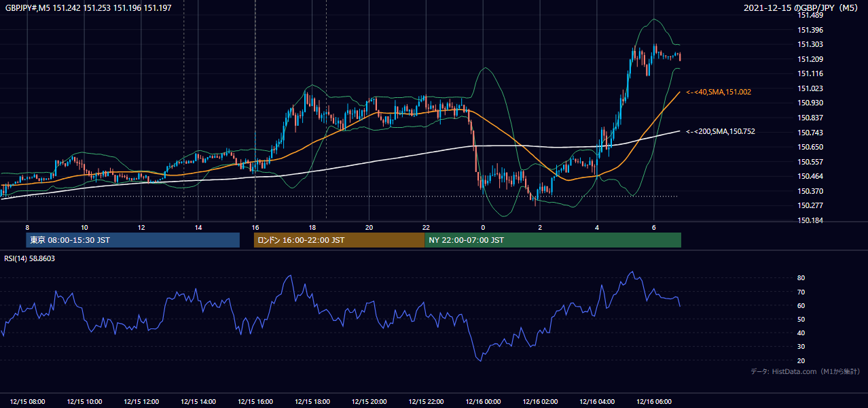Viewport: 868px width, 408px height.
Task: Select the 東京 08:00-15:30 JST session bar
Action: tap(132, 240)
